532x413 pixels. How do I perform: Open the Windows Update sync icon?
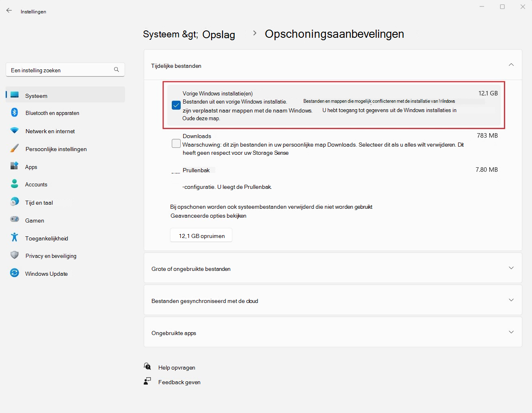tap(14, 273)
